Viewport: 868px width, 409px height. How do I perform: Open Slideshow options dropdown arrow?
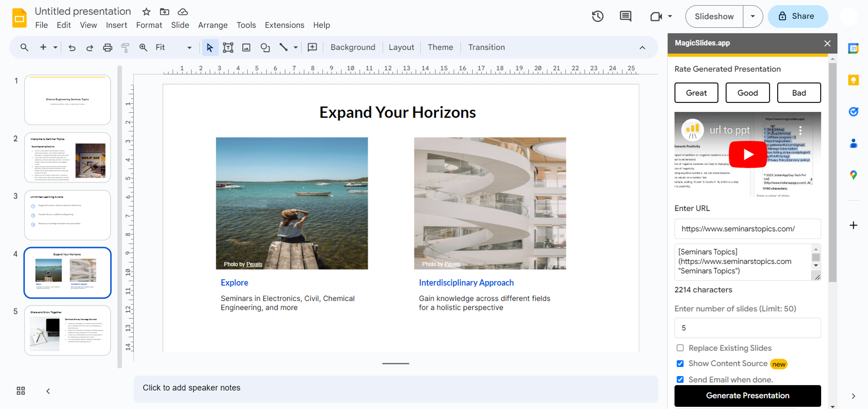click(x=753, y=16)
